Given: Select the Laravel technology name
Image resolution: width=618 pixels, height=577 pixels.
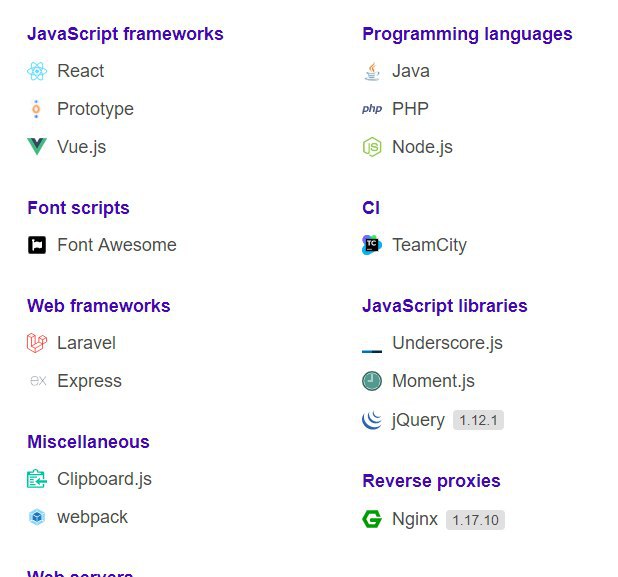Looking at the screenshot, I should (x=87, y=343).
